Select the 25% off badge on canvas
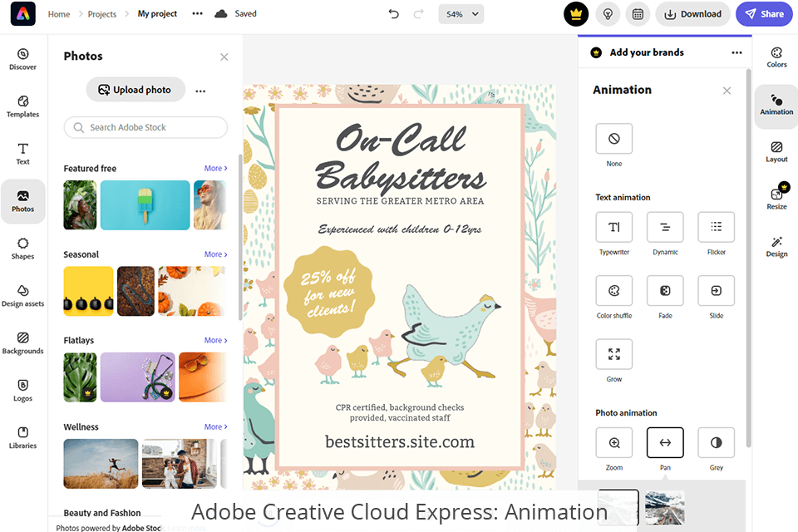Screen dimensions: 798x532 click(x=329, y=293)
